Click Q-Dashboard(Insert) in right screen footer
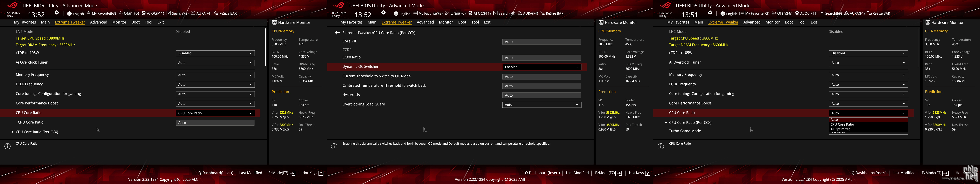Viewport: 980px width, 184px height. pyautogui.click(x=869, y=173)
